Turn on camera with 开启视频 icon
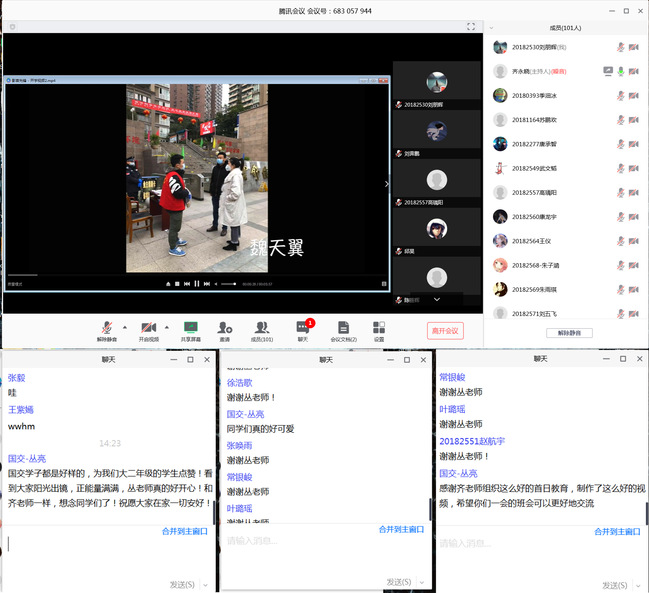 148,328
